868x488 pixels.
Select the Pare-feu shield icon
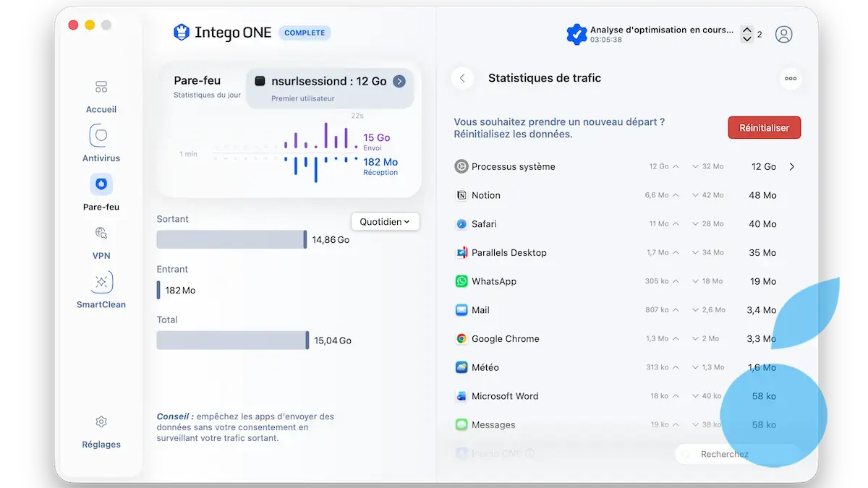101,184
